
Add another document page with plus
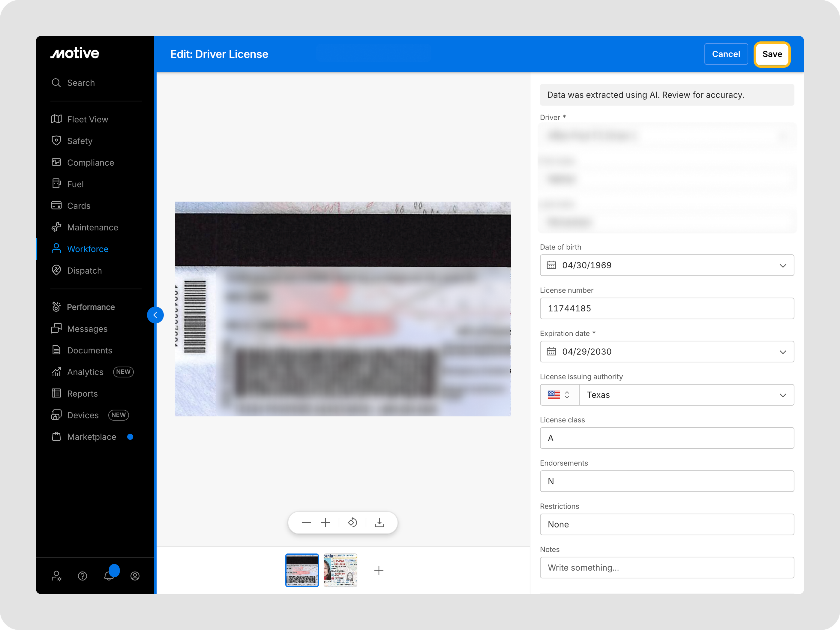(379, 570)
